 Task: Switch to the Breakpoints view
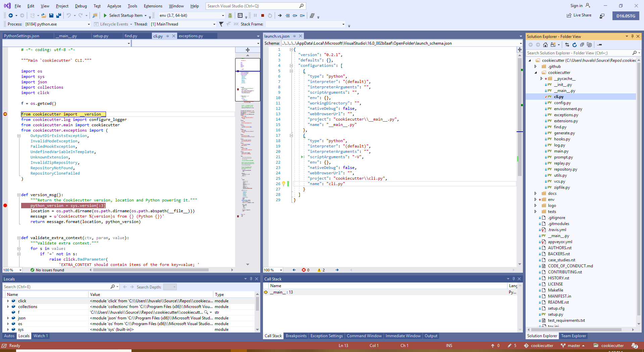tap(296, 336)
